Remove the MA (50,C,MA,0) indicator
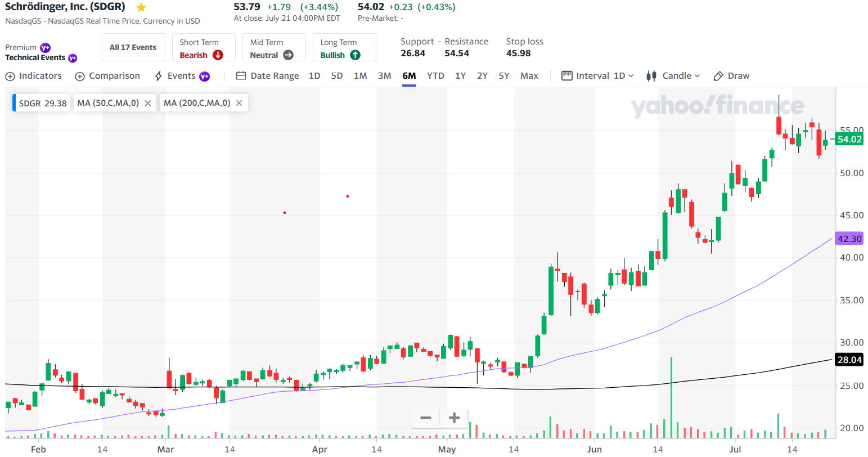The height and width of the screenshot is (457, 868). point(147,103)
